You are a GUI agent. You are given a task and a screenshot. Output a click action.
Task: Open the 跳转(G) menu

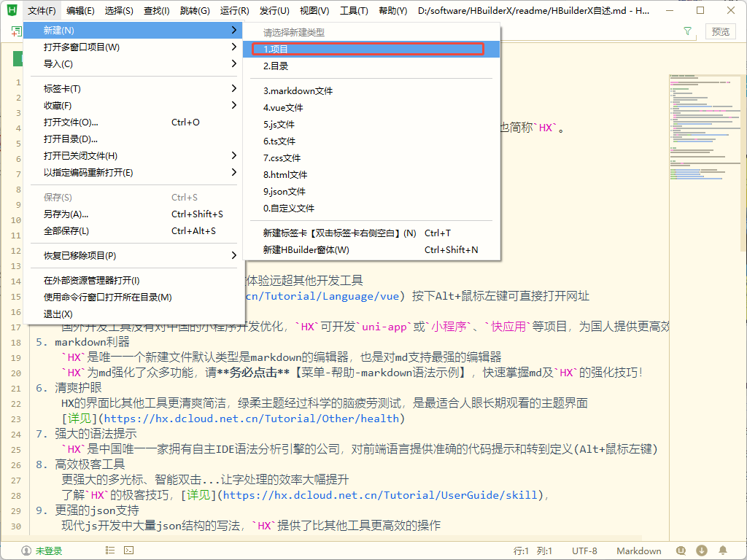(195, 10)
